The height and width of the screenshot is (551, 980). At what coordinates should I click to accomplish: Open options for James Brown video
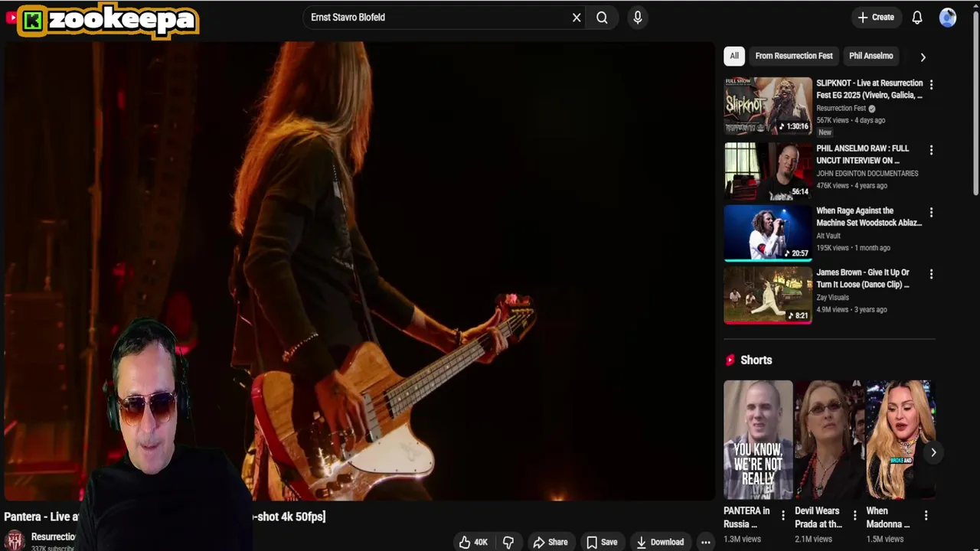point(931,274)
